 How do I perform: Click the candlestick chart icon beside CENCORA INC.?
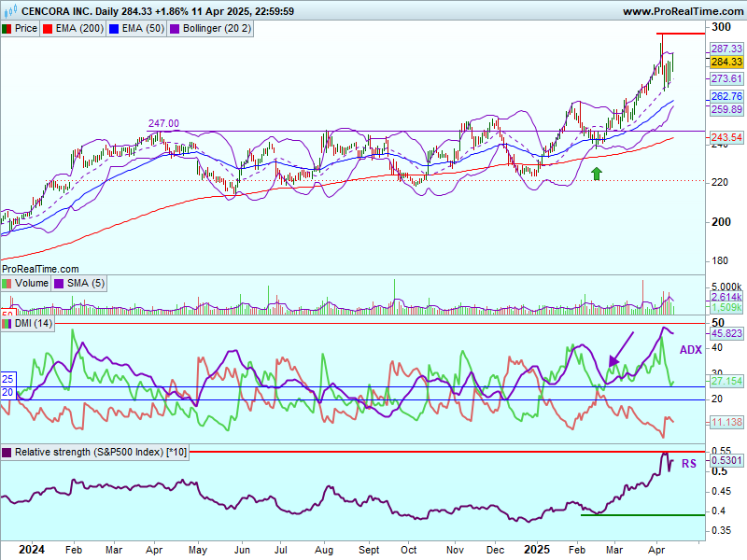9,11
